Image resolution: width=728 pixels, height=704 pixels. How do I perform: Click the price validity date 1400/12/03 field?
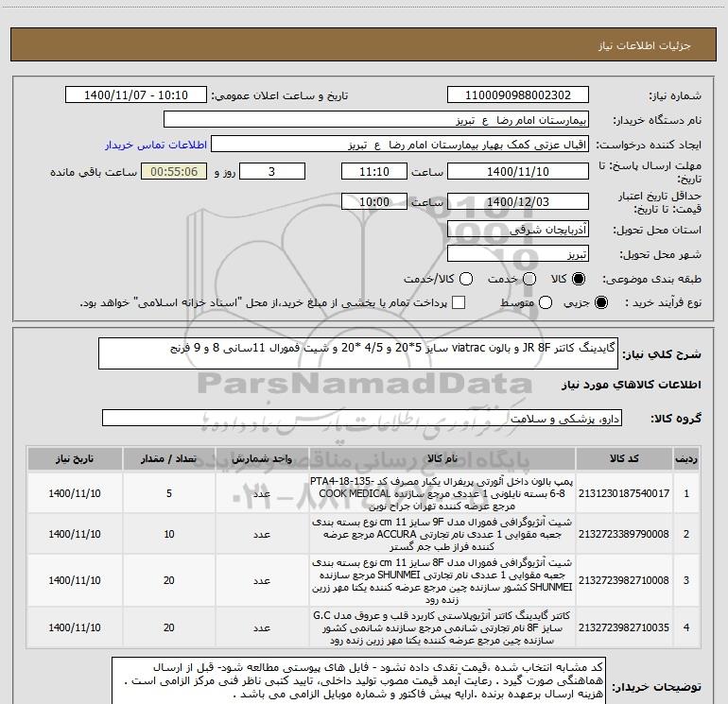(x=518, y=201)
